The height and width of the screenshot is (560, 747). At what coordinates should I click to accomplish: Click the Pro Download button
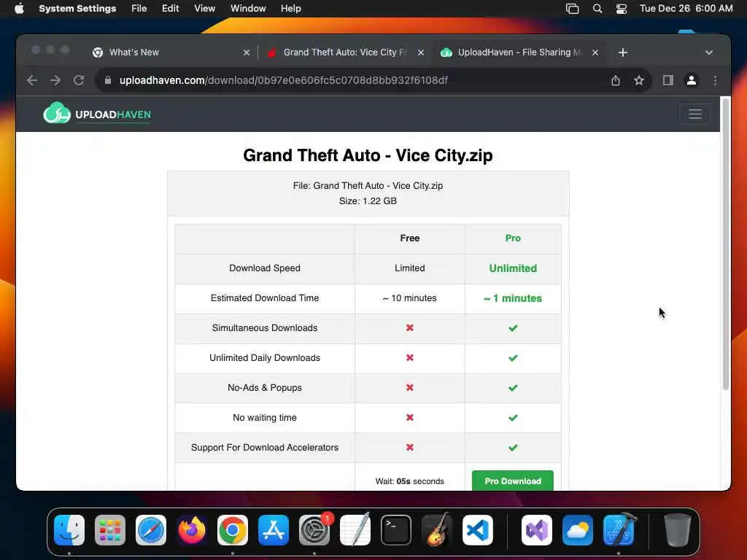pos(513,481)
